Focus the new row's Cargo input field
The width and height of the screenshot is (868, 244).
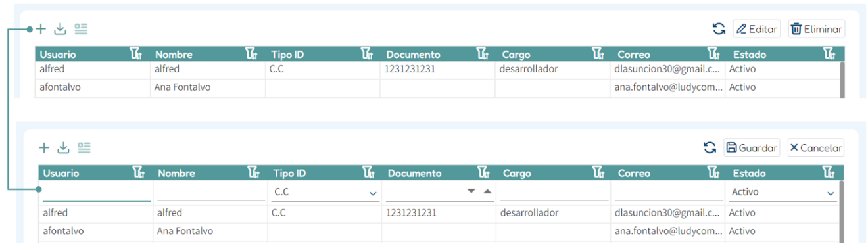coord(554,193)
